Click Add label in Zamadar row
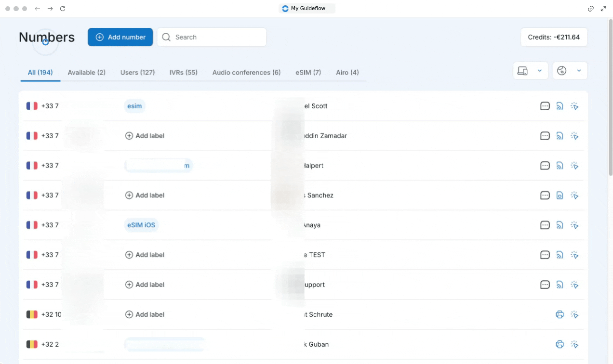Screen dimensions: 613x364 (145, 136)
